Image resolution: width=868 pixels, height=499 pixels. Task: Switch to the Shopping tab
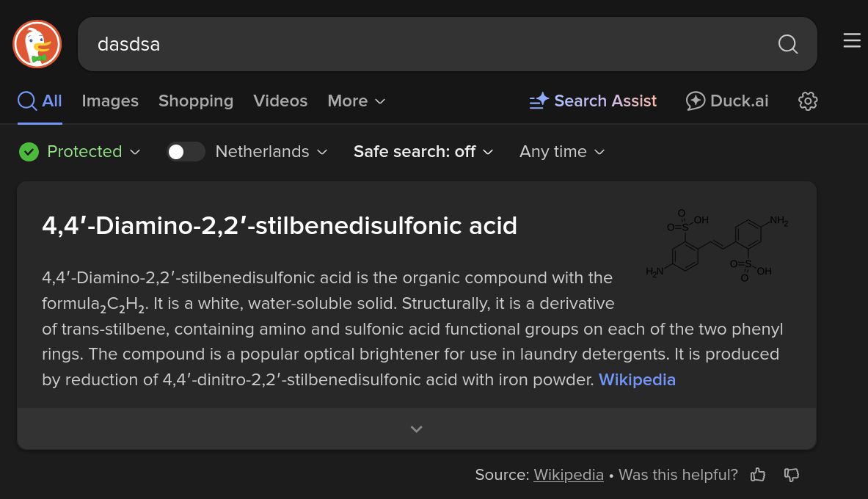196,101
